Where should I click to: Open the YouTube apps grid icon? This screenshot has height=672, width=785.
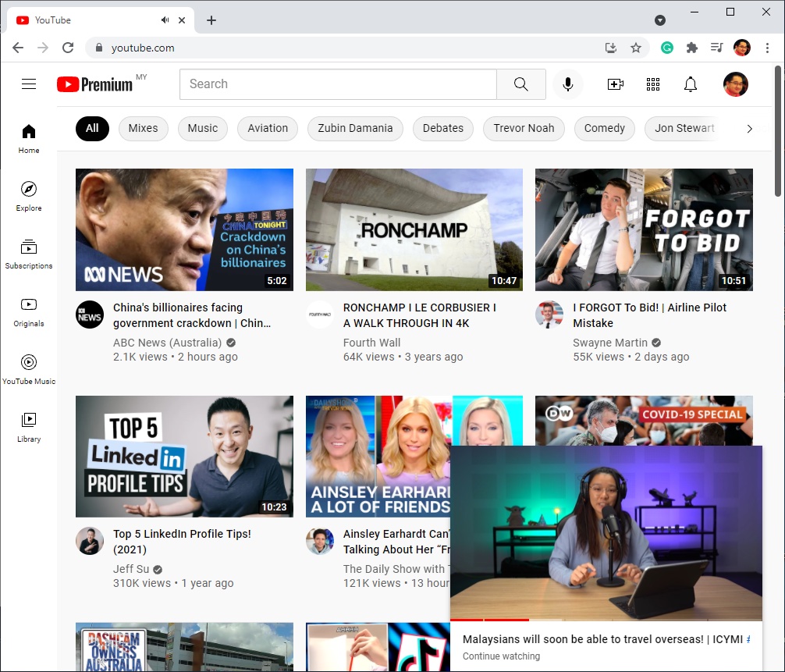pyautogui.click(x=653, y=84)
